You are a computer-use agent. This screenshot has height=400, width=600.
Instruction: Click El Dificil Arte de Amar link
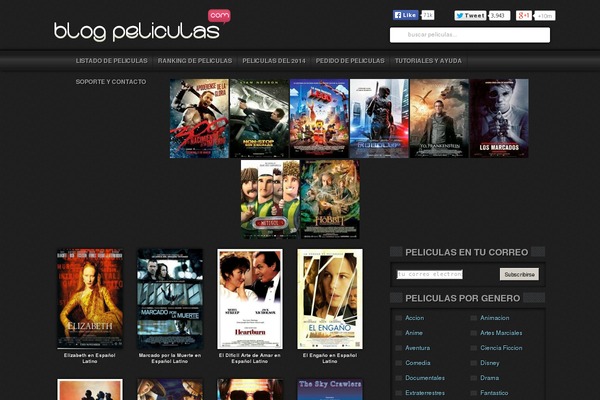[250, 358]
